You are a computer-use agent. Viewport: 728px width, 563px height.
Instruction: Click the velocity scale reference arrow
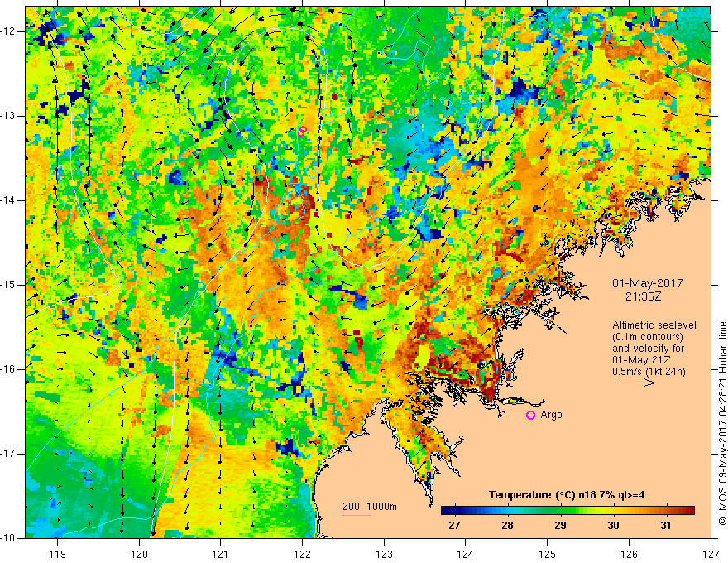pyautogui.click(x=638, y=383)
